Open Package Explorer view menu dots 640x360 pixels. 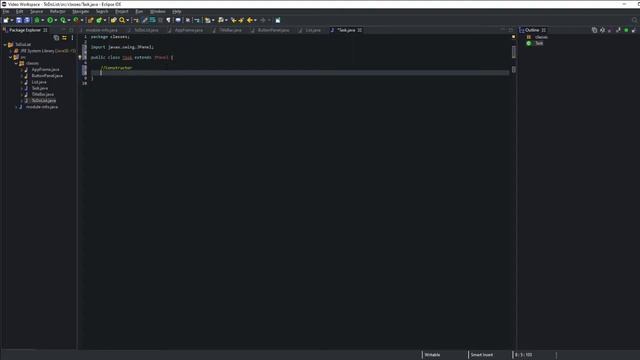(x=73, y=38)
